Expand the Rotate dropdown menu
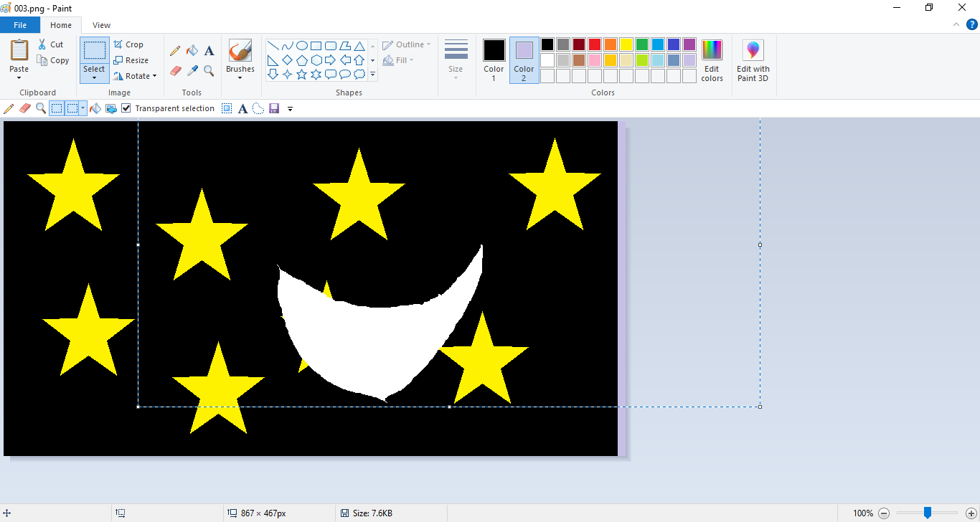 136,76
